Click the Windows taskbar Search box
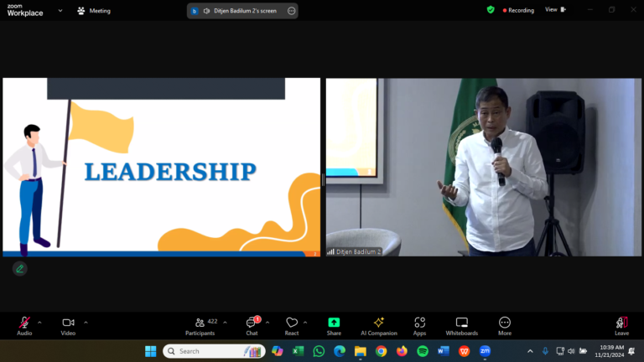 coord(214,351)
